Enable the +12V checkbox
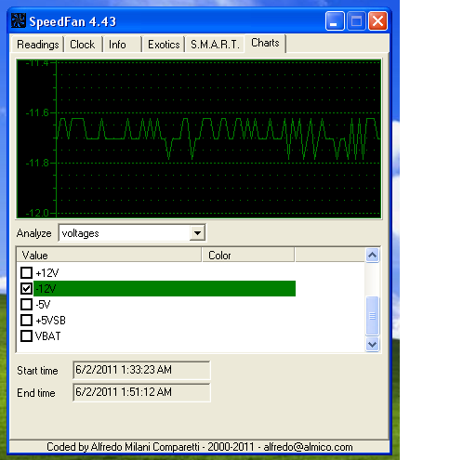476x460 pixels. tap(26, 273)
